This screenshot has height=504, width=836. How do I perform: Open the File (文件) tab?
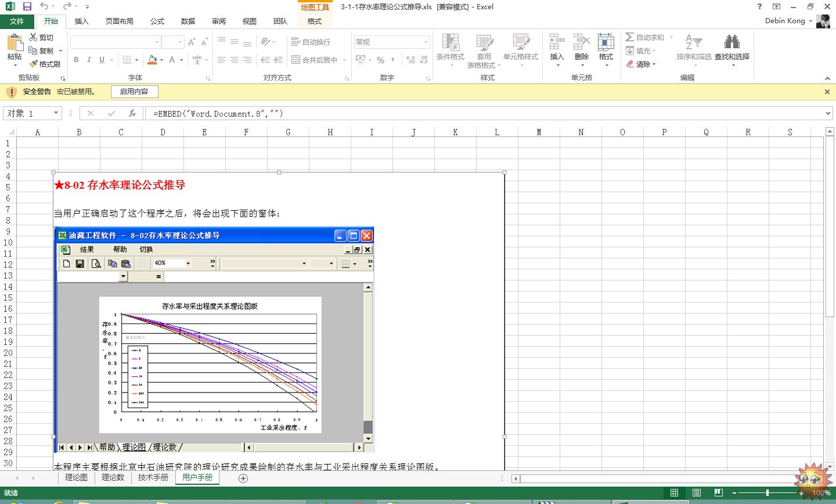17,21
